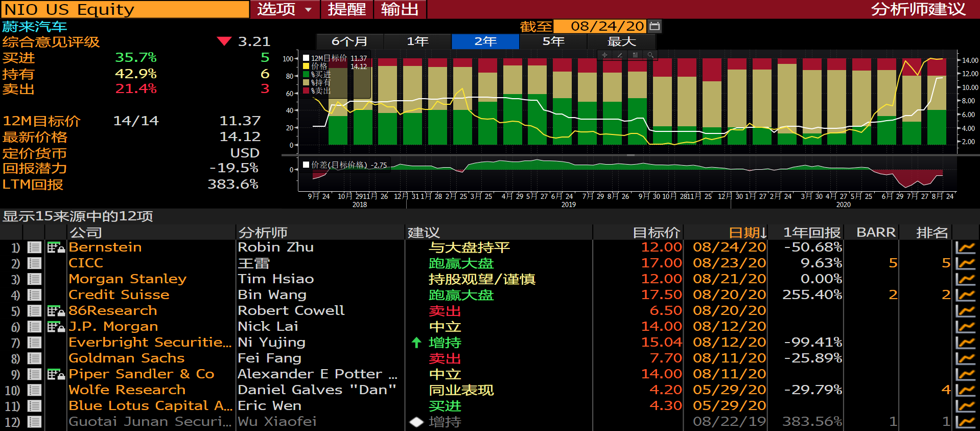Viewport: 980px width, 431px height.
Task: Switch chart range to 5年
Action: click(553, 41)
